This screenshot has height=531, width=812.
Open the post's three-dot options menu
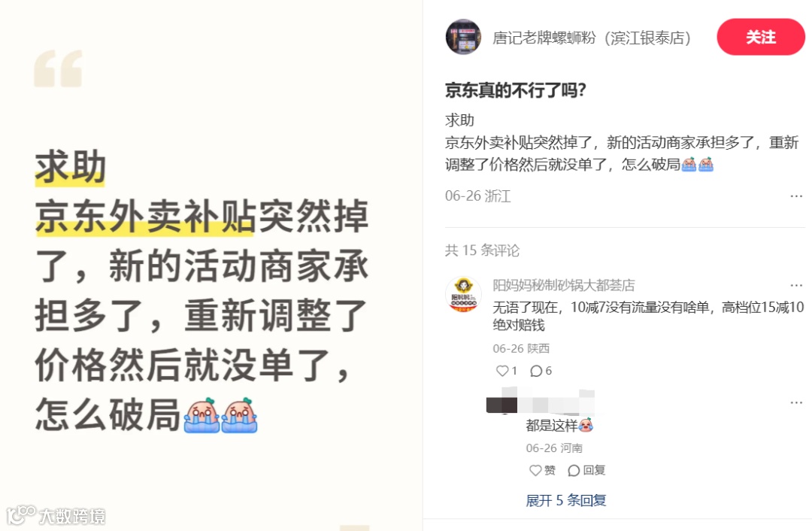(x=796, y=196)
